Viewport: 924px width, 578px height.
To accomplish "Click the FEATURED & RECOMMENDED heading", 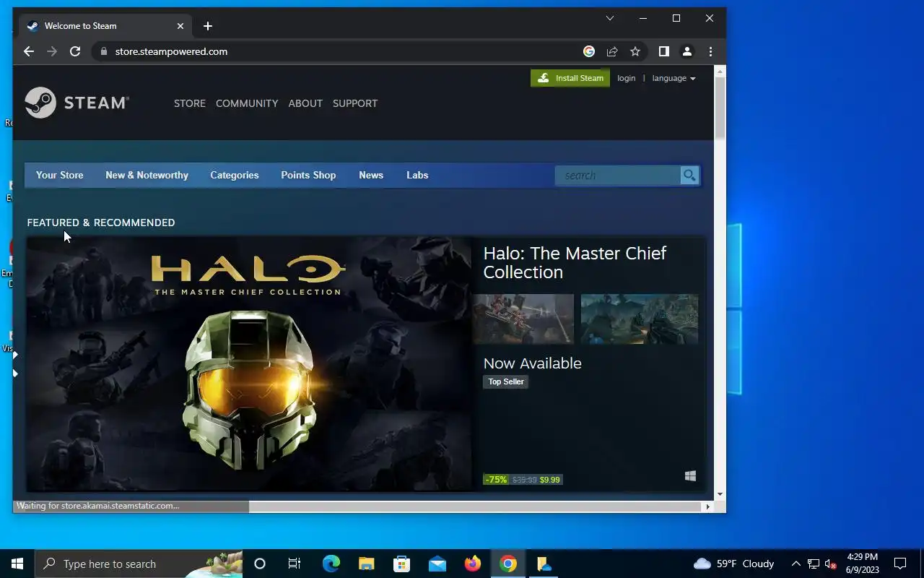I will click(x=101, y=223).
